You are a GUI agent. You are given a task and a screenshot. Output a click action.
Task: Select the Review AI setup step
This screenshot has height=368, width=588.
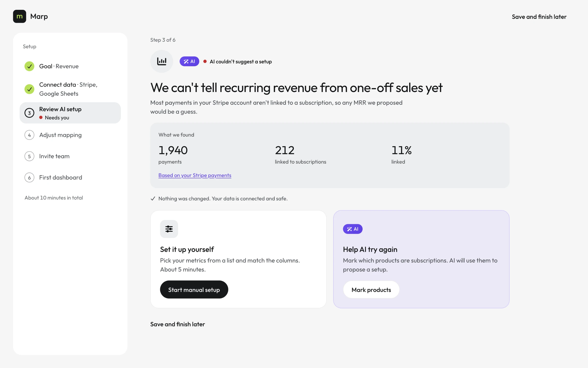click(x=70, y=113)
